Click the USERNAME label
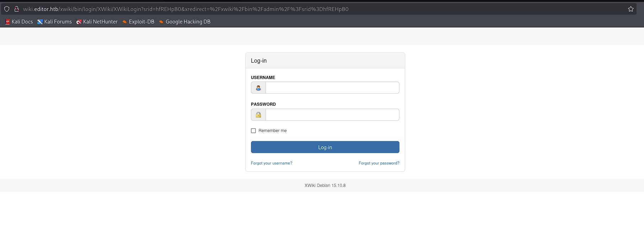The width and height of the screenshot is (644, 240). point(263,77)
